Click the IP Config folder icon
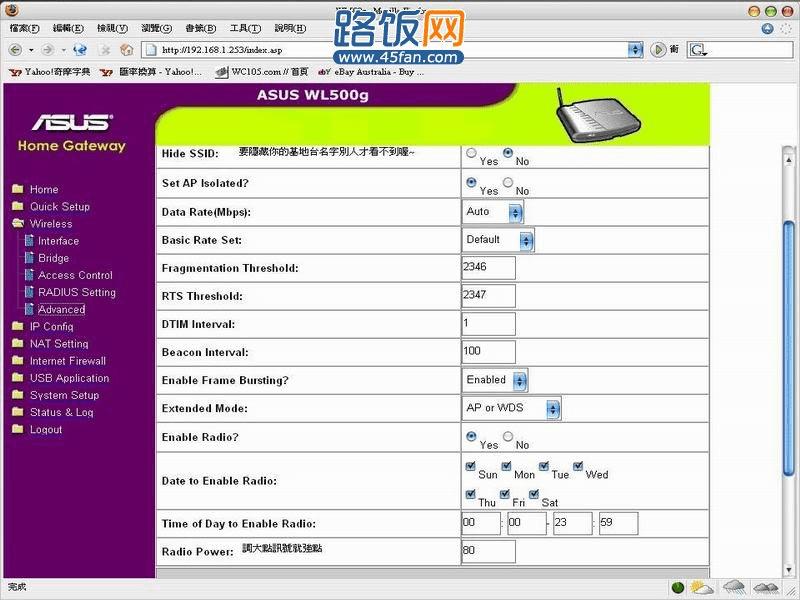This screenshot has width=800, height=600. (18, 326)
